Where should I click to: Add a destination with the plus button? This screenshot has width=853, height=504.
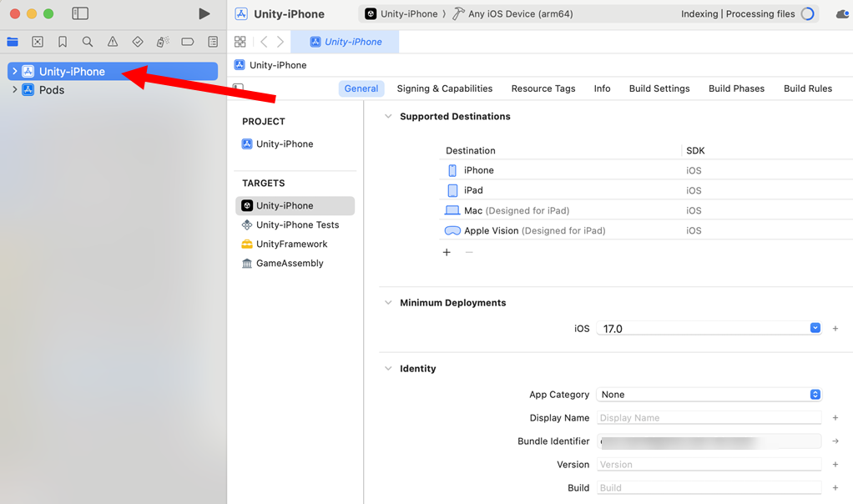pos(447,252)
